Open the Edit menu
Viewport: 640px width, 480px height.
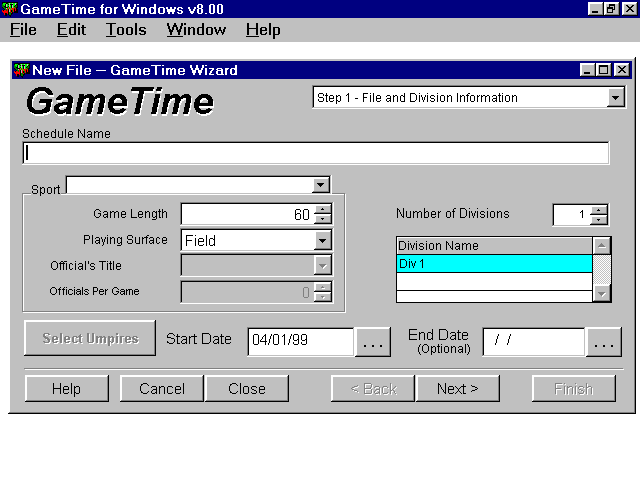[x=71, y=30]
